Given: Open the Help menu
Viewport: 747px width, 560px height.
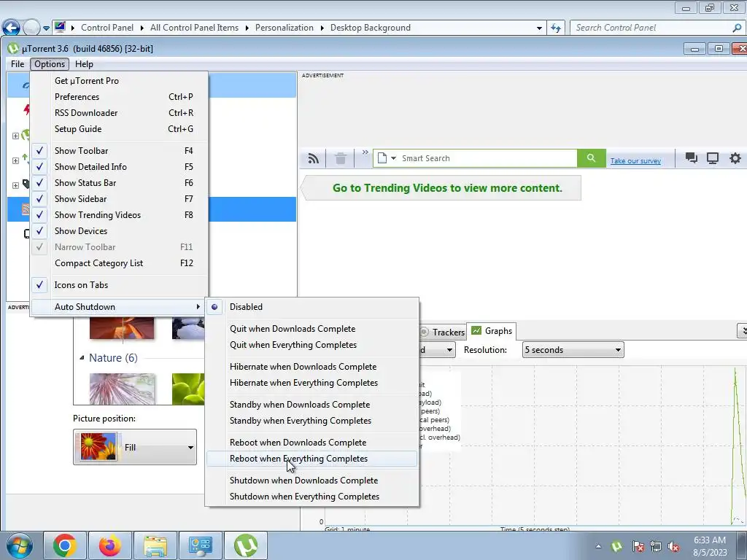Looking at the screenshot, I should click(x=85, y=64).
